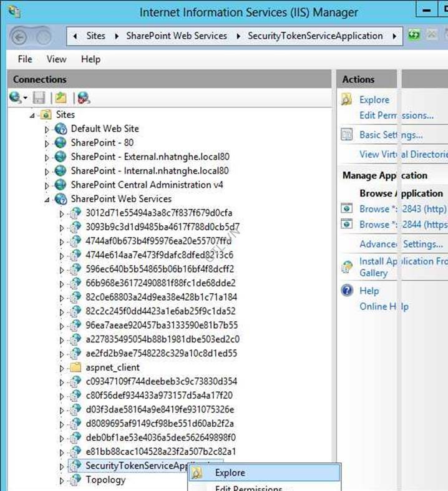Click SecurityTokenServiceApplication breadcrumb in address bar
This screenshot has height=491, width=448.
tap(315, 36)
